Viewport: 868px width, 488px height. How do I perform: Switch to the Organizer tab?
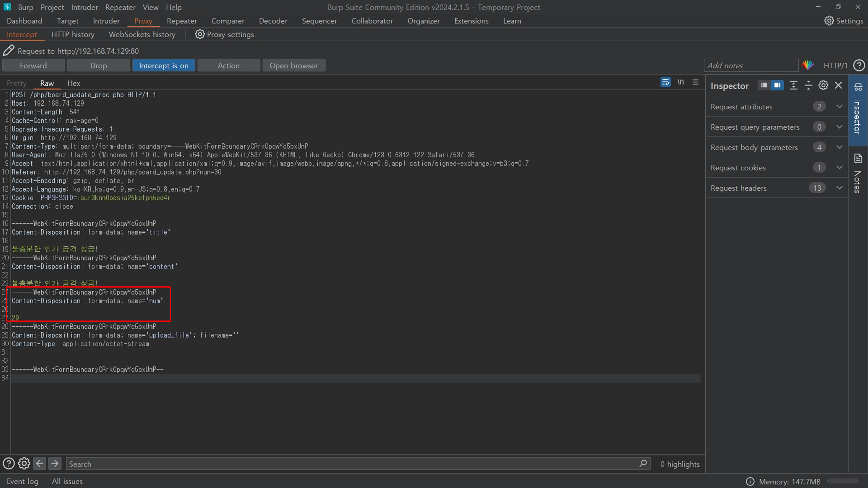click(x=423, y=21)
